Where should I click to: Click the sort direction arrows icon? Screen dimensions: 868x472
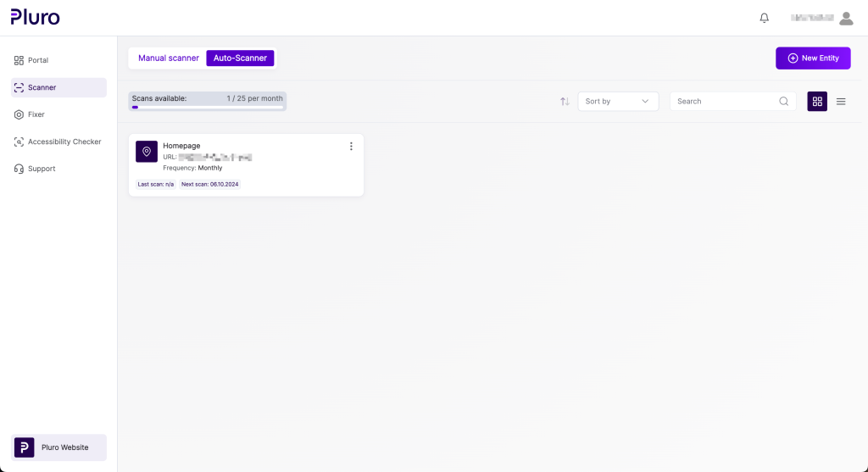point(565,102)
